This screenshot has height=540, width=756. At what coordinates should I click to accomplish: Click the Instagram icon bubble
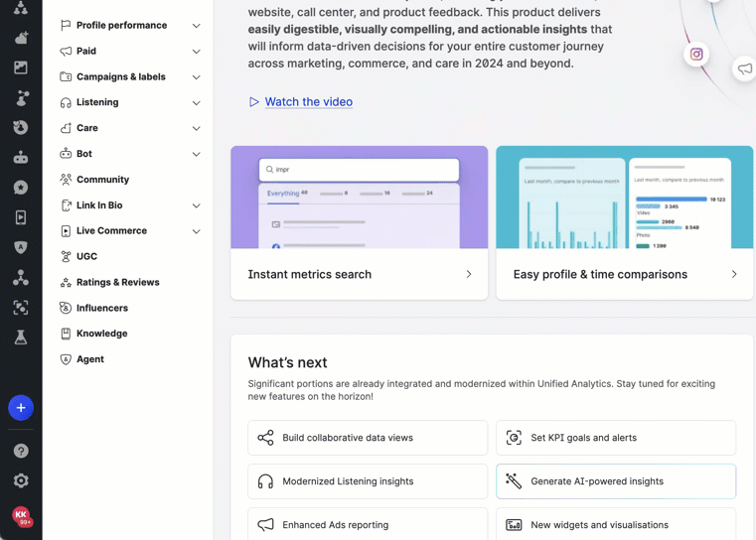pyautogui.click(x=696, y=55)
